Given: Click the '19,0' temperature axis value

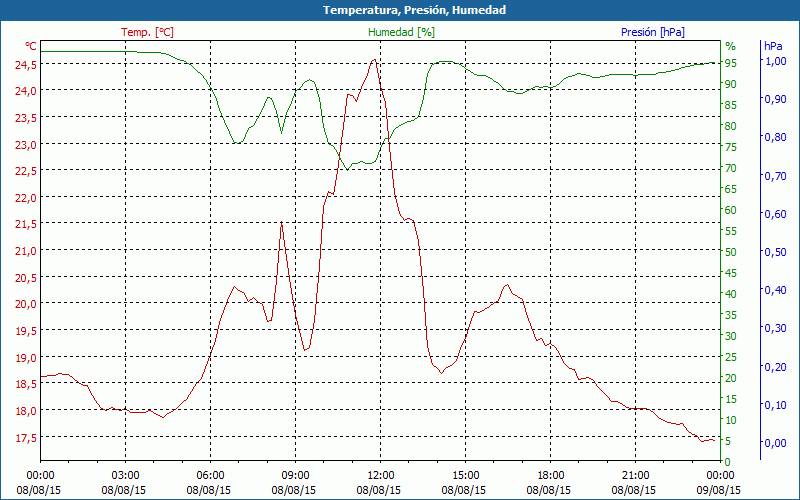Looking at the screenshot, I should (x=26, y=358).
